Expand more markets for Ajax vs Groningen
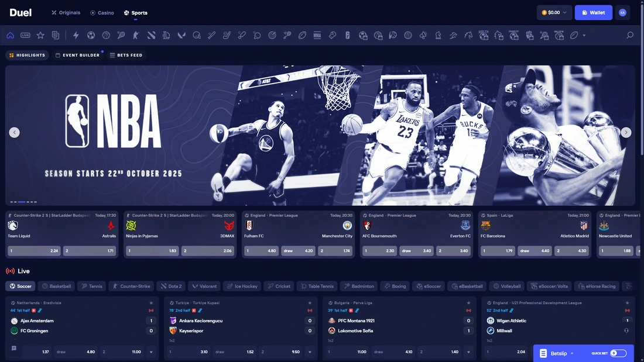 pyautogui.click(x=151, y=352)
